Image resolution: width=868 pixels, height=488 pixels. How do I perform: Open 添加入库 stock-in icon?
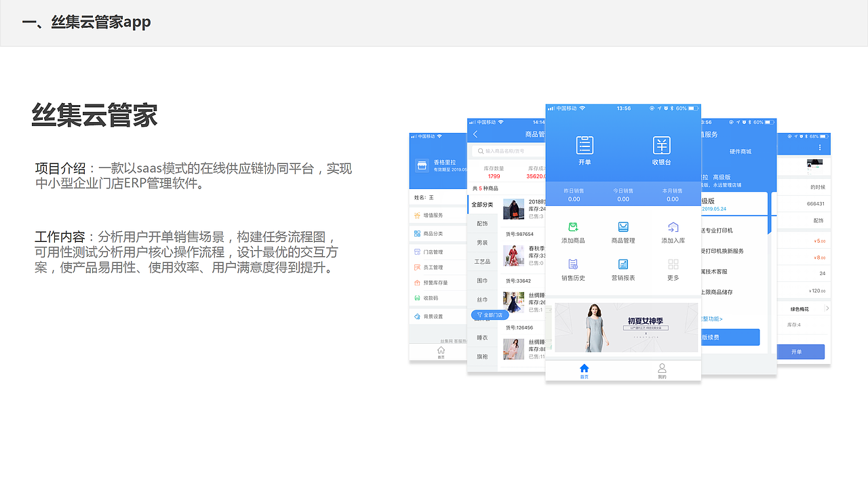click(x=673, y=227)
